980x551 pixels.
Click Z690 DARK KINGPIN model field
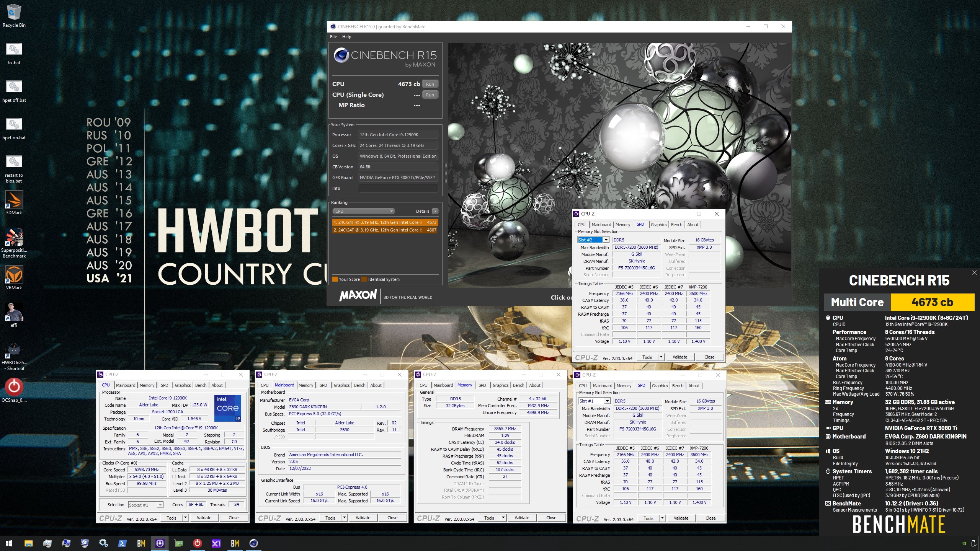click(323, 407)
